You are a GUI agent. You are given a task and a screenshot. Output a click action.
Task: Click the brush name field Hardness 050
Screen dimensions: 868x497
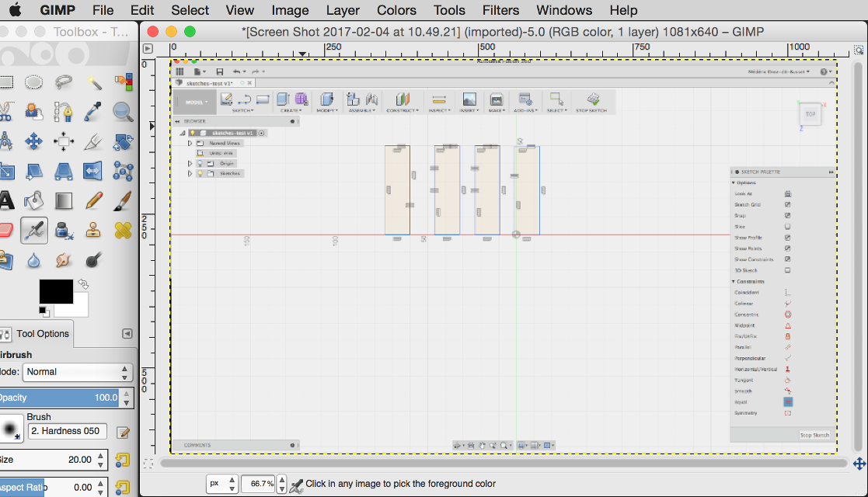[x=66, y=431]
